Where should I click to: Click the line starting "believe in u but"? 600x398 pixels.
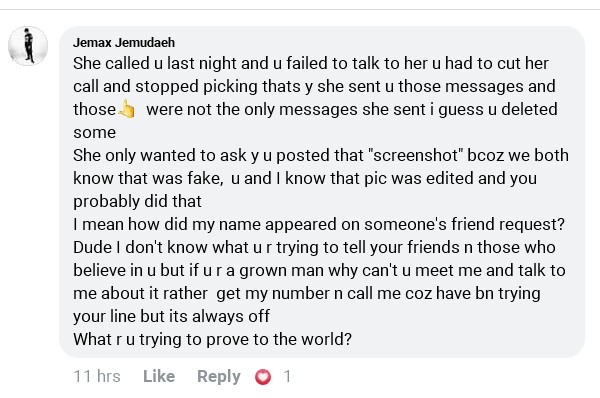[x=319, y=270]
